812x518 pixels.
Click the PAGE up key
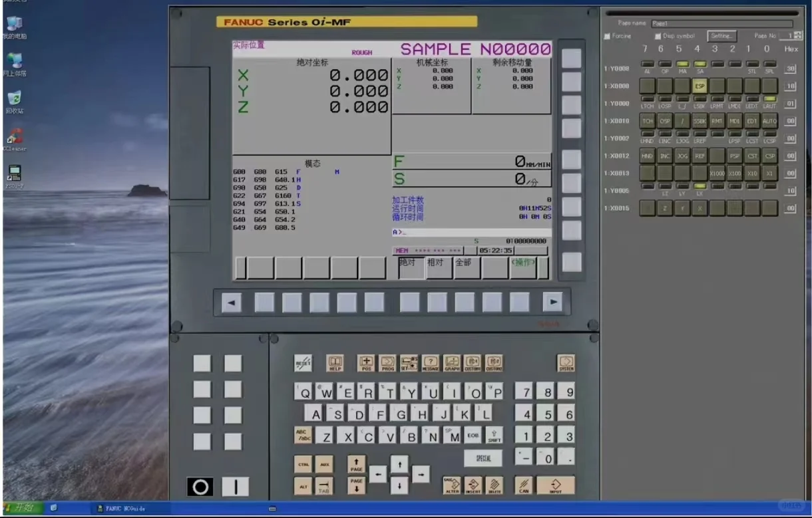click(x=356, y=464)
